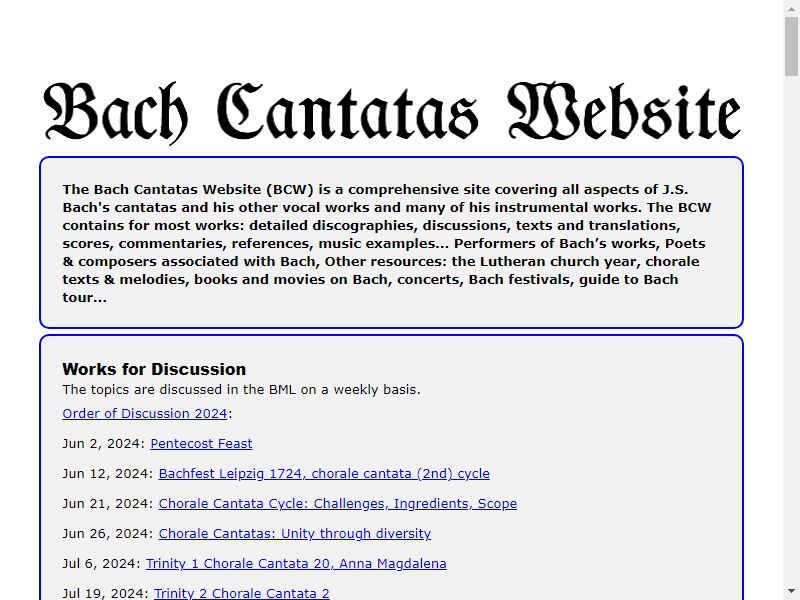The height and width of the screenshot is (600, 800).
Task: Click the 'Jul 6, 2024:' date text
Action: coord(102,564)
